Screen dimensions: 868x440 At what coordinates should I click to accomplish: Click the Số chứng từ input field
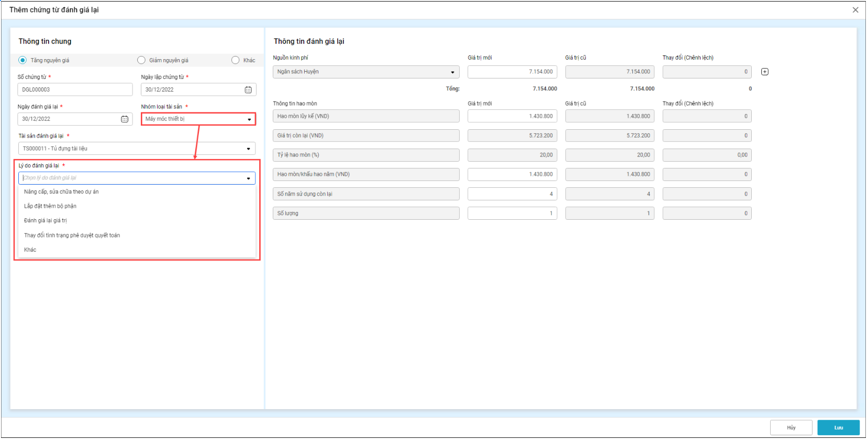[75, 90]
